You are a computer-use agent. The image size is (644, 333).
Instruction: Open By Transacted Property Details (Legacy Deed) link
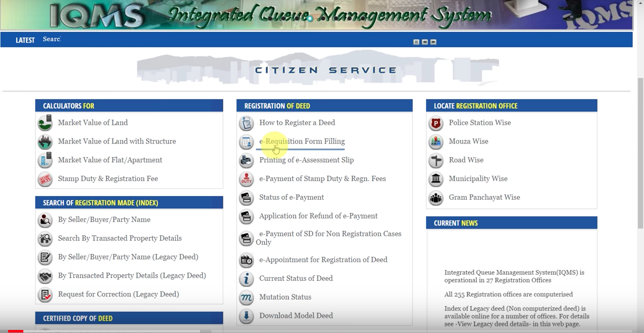coord(132,276)
